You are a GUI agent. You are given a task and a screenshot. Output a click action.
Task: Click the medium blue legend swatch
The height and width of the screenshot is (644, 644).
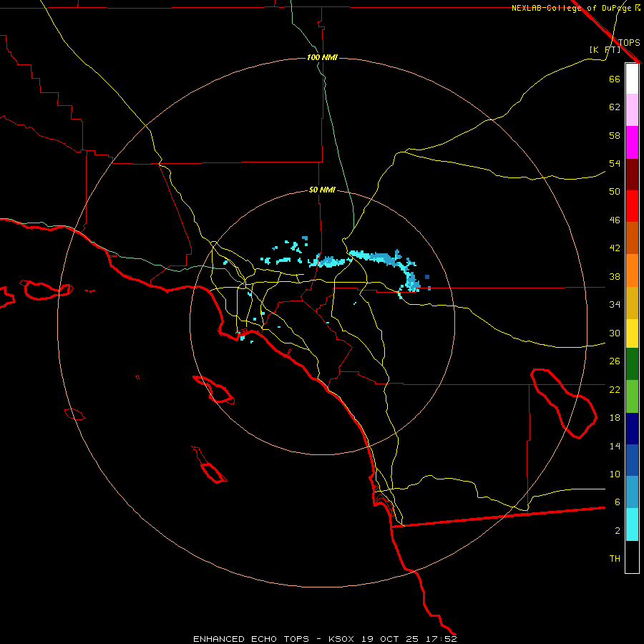pos(632,459)
